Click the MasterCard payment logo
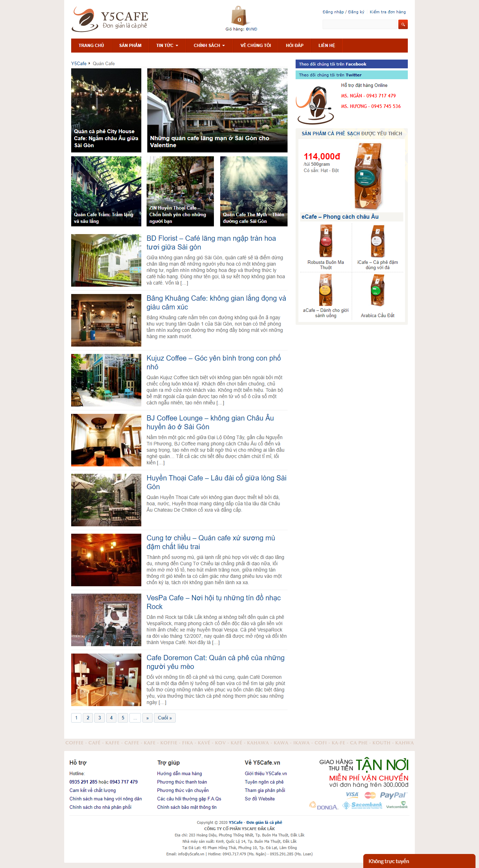The height and width of the screenshot is (868, 479). (370, 795)
